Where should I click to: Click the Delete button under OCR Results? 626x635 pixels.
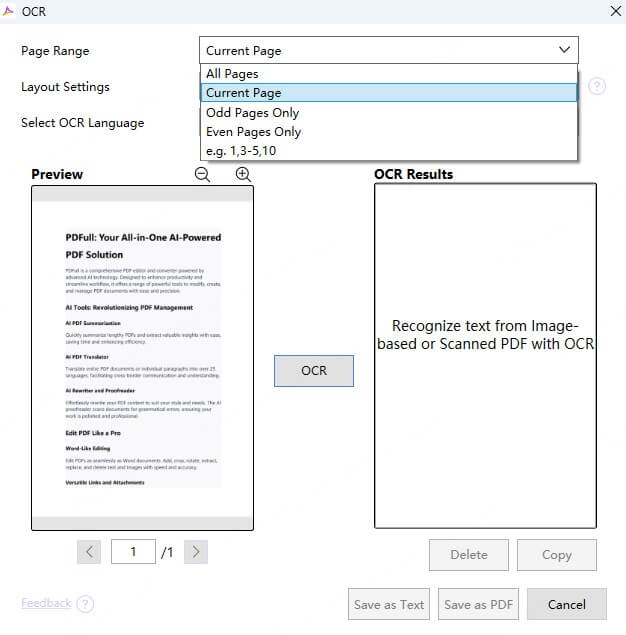(469, 555)
